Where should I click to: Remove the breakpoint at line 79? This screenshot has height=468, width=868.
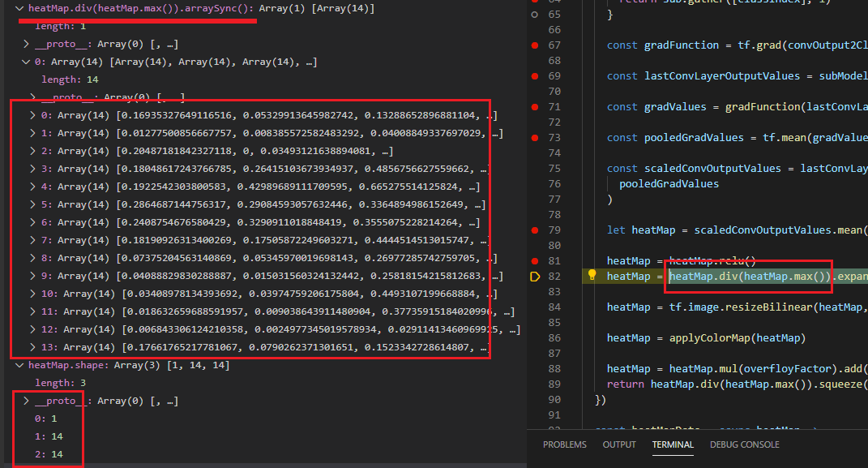tap(535, 230)
